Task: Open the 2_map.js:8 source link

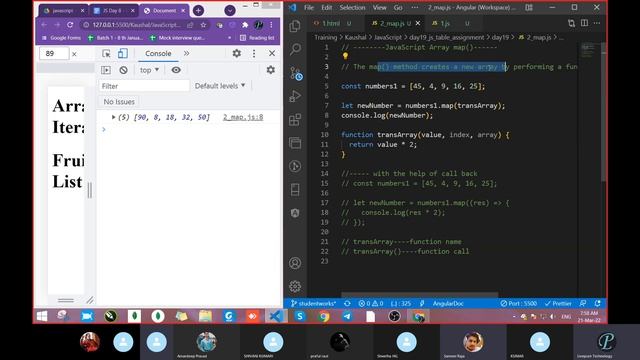Action: point(243,117)
